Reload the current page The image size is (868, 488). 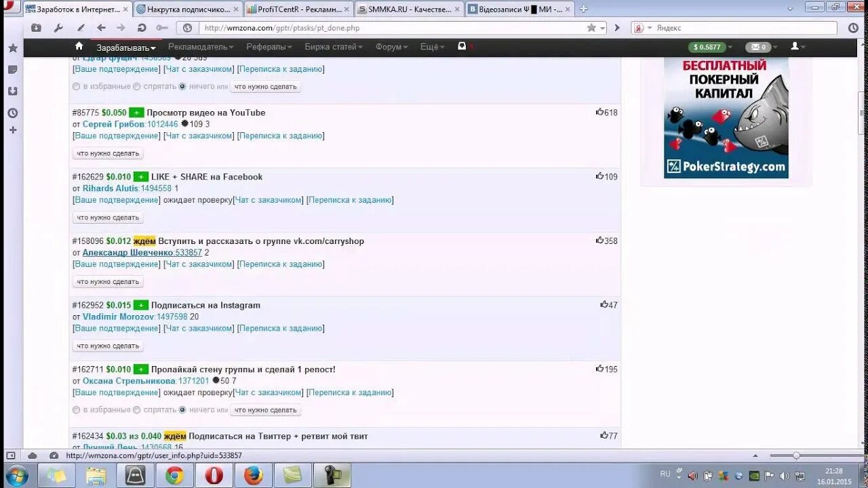point(141,28)
